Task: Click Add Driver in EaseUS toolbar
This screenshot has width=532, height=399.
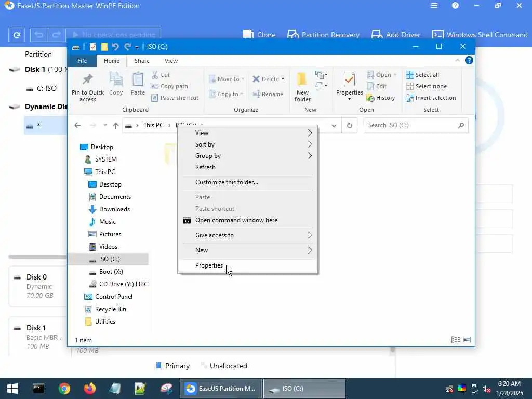Action: 395,35
